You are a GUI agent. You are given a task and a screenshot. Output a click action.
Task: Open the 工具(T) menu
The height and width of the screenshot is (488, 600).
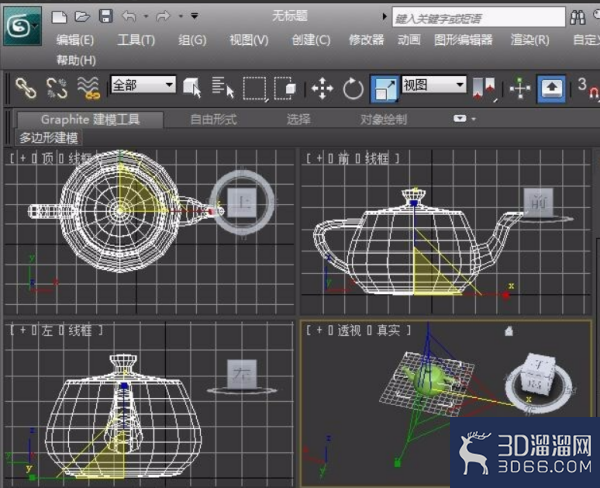point(136,40)
